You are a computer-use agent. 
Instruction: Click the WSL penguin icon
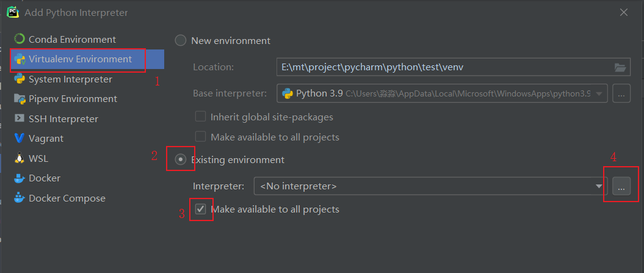pos(20,158)
